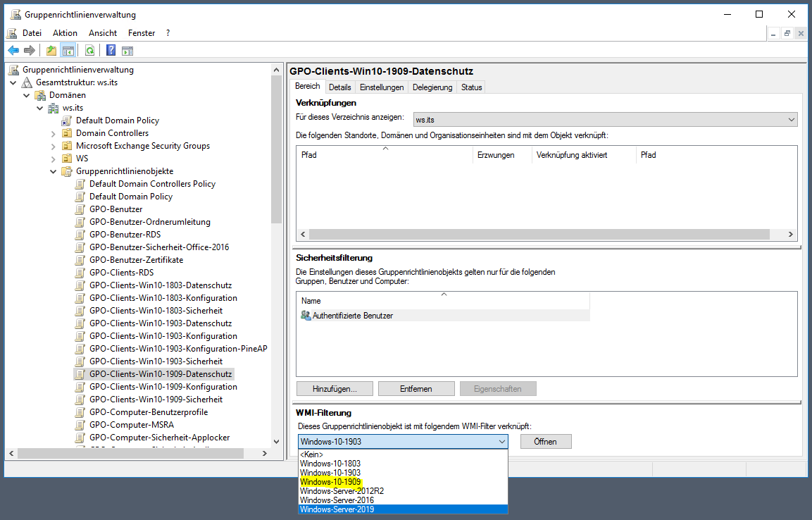Open the Datei menu
The image size is (812, 520).
(x=32, y=33)
